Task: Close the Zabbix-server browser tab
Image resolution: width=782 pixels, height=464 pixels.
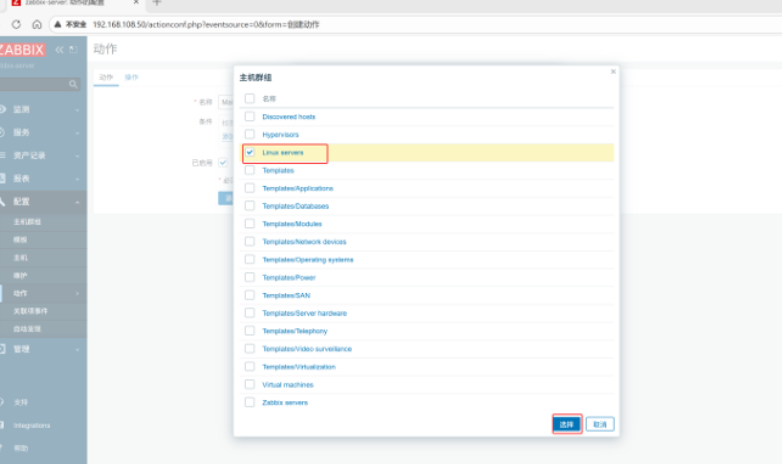Action: click(x=136, y=2)
